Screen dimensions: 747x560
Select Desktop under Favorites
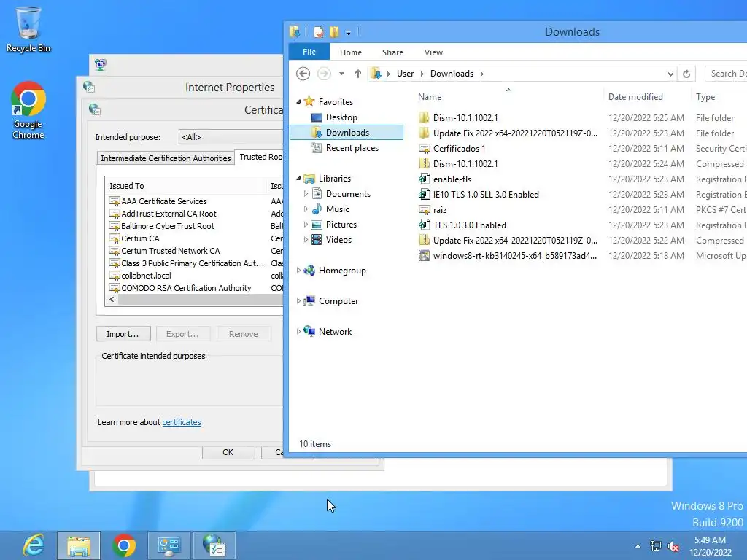pos(341,117)
